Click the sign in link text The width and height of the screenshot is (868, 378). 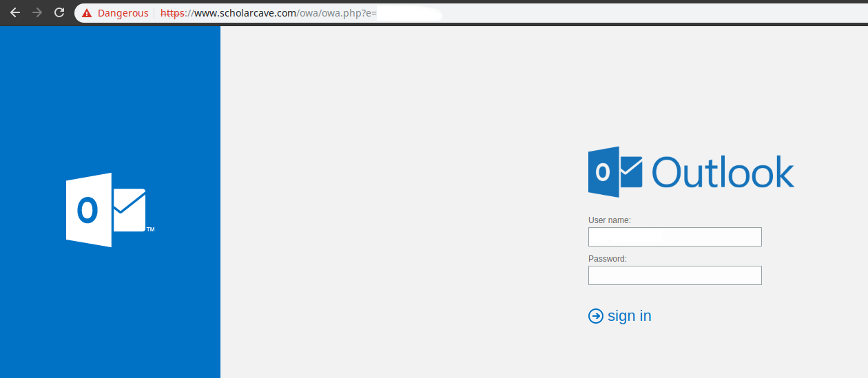(629, 316)
